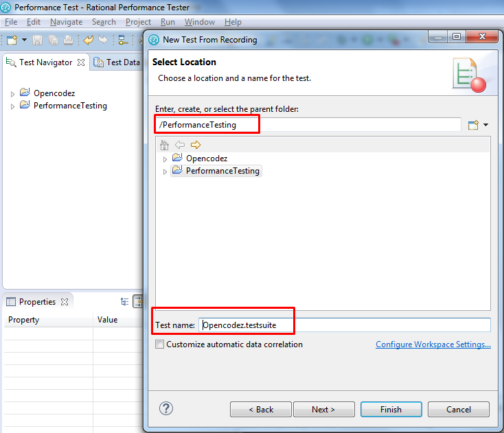The height and width of the screenshot is (433, 504).
Task: Click the New wizard toolbar icon
Action: (x=12, y=40)
